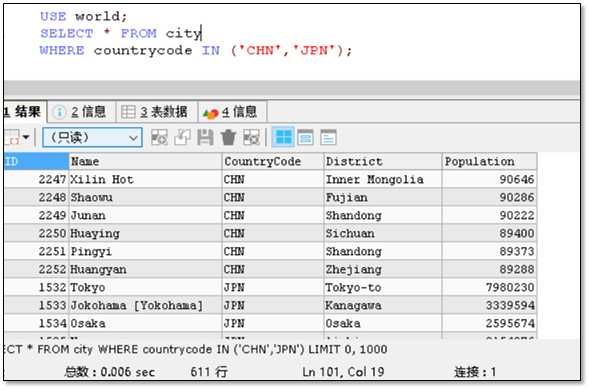This screenshot has height=390, width=590.
Task: Open the 只读 read-only mode dropdown
Action: click(x=93, y=137)
